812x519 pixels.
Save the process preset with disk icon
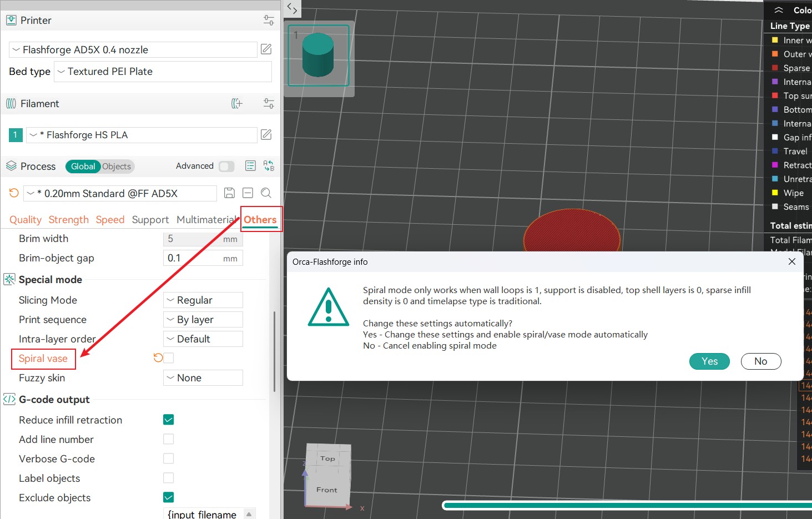229,193
